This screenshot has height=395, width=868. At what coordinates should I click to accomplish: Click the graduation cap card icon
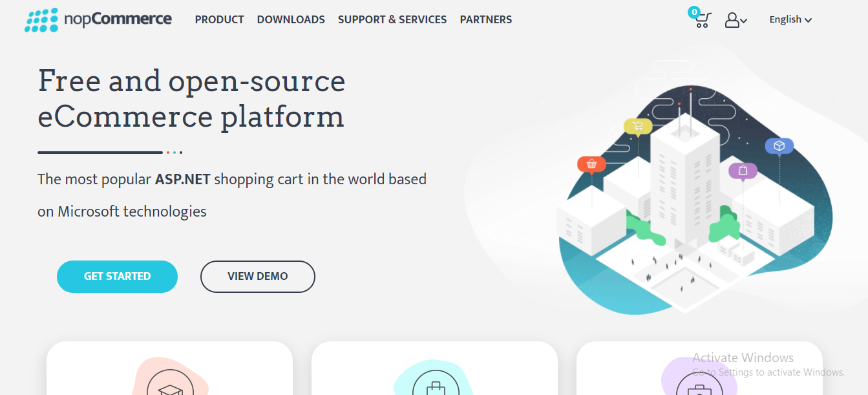point(170,381)
